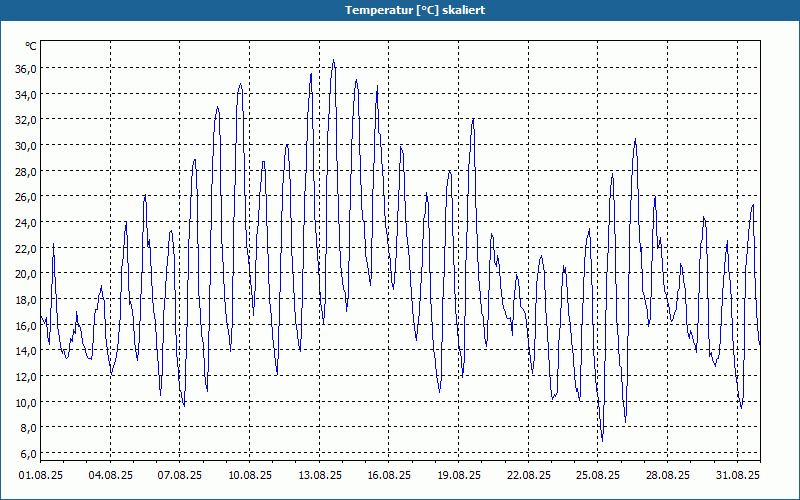Click the 16,0 y-axis label
This screenshot has width=800, height=500.
coord(26,325)
